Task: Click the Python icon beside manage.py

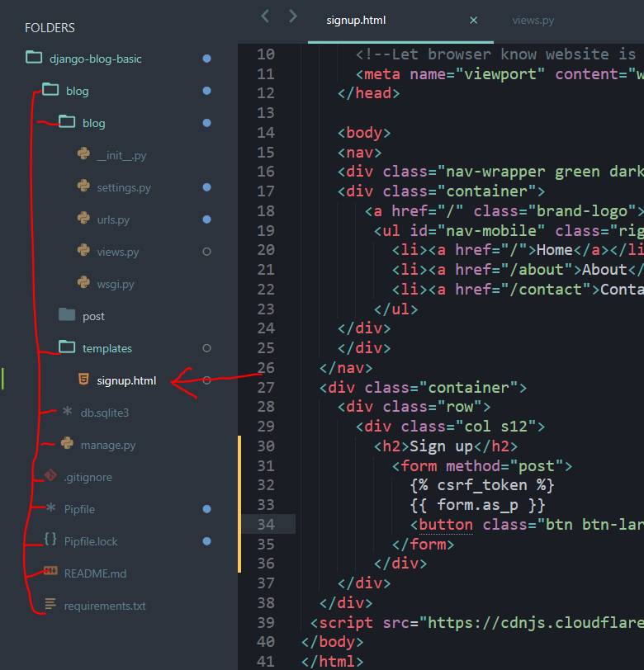Action: pyautogui.click(x=67, y=444)
